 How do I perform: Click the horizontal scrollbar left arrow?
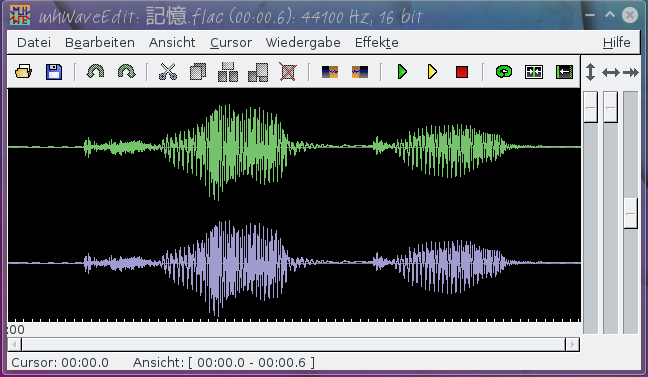pyautogui.click(x=14, y=344)
